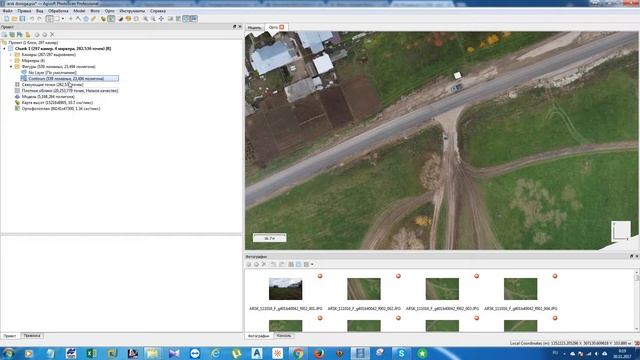Select the Ортофотоплан item
This screenshot has height=360, width=640.
click(x=61, y=109)
